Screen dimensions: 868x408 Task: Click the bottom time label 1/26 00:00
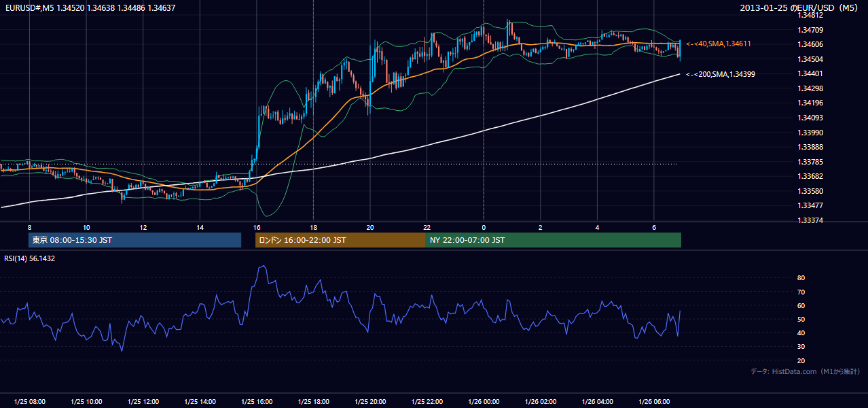tap(484, 402)
